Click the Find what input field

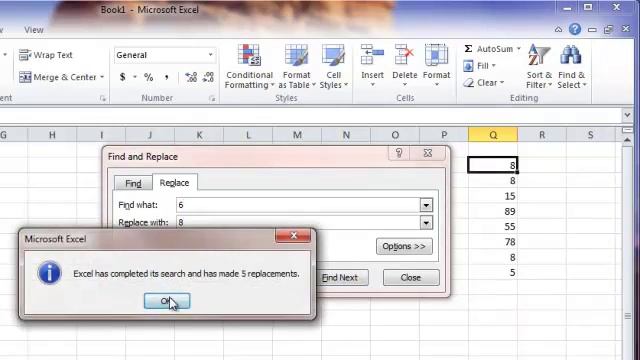298,205
